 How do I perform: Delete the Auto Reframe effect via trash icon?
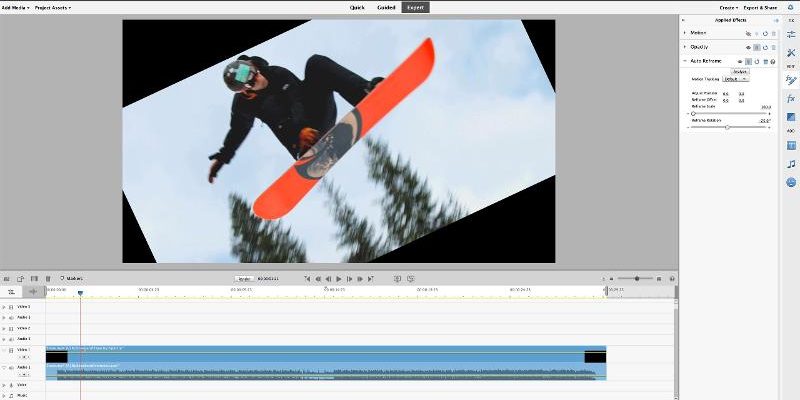[765, 61]
